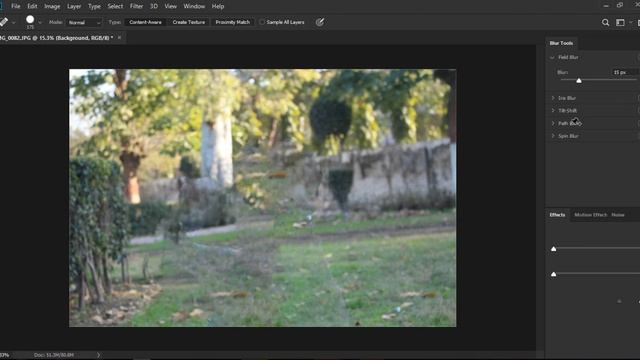Open the status bar arrow menu

pyautogui.click(x=98, y=355)
